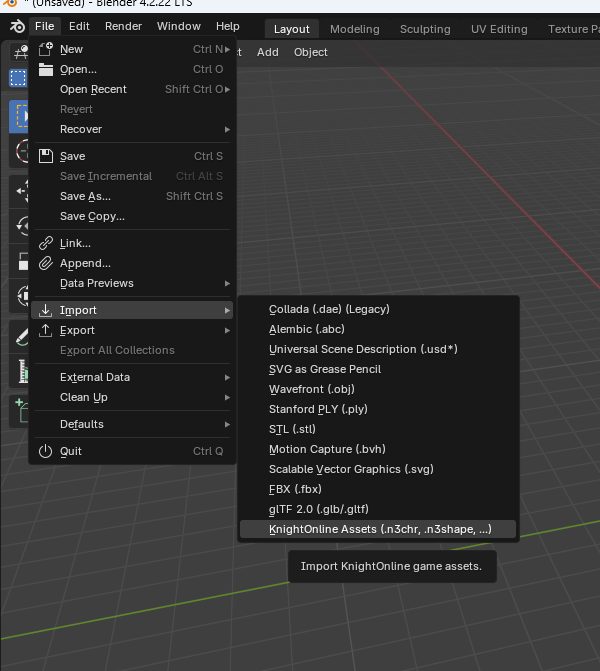Choose Open... from the File menu
The width and height of the screenshot is (600, 671).
point(132,69)
